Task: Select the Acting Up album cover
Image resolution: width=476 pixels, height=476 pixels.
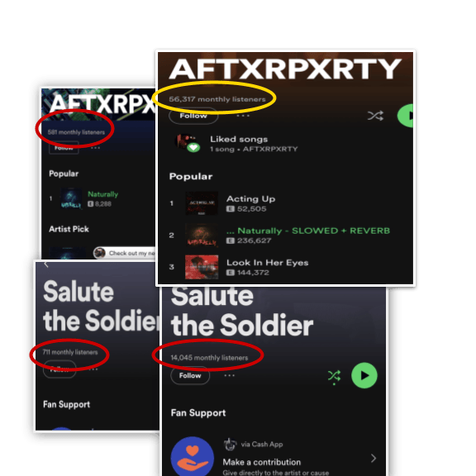Action: coord(202,203)
